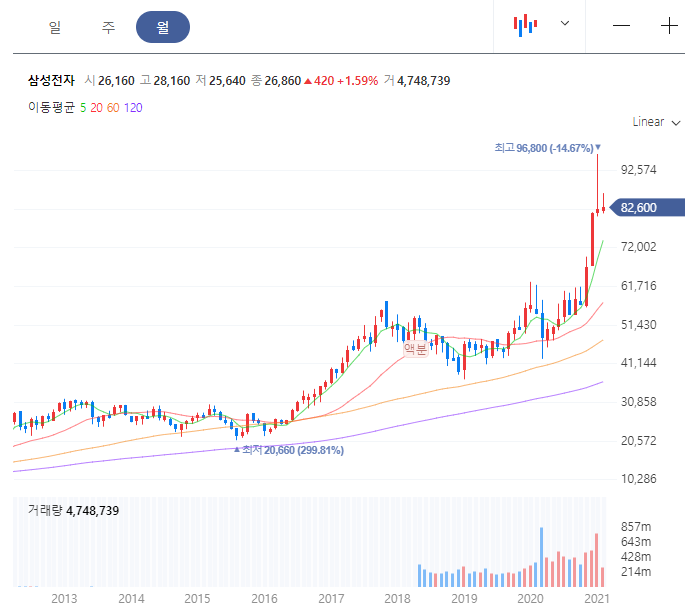Viewport: 685px width, 613px height.
Task: Click the opening price 26,160
Action: pyautogui.click(x=116, y=81)
